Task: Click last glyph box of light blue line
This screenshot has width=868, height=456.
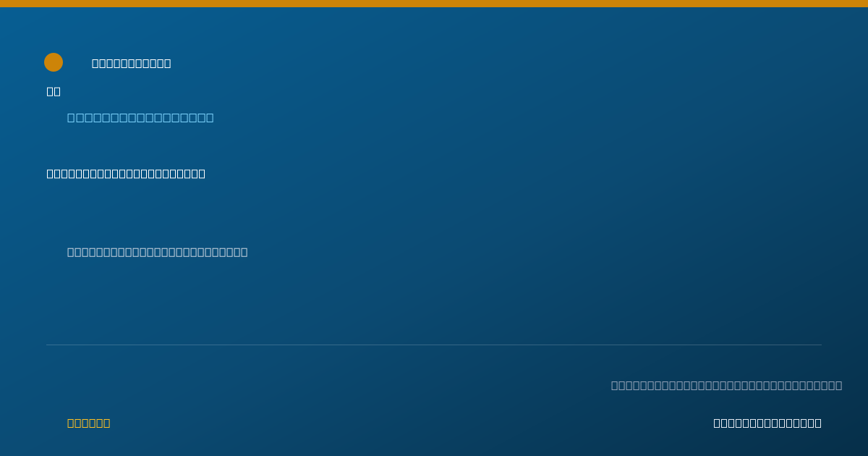Action: click(210, 117)
